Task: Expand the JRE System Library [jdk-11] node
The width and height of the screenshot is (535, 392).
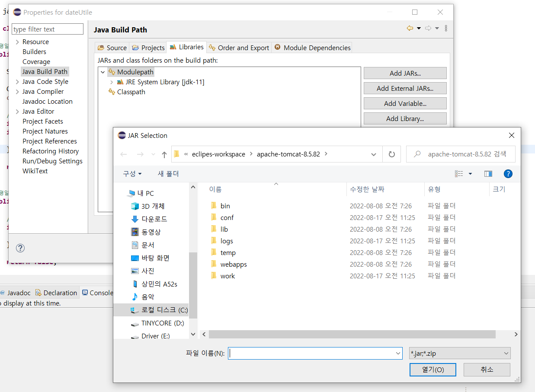Action: [112, 82]
